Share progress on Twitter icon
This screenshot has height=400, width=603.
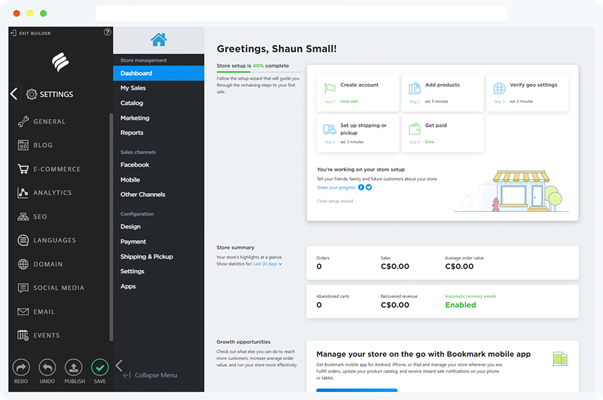[369, 187]
